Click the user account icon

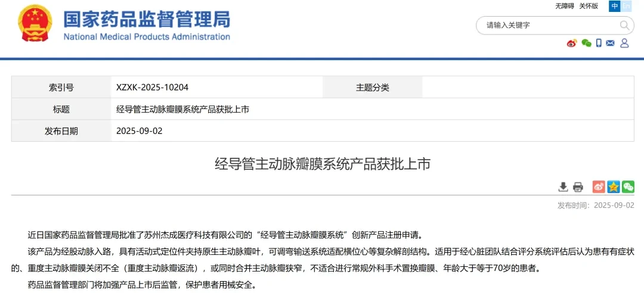tap(624, 43)
